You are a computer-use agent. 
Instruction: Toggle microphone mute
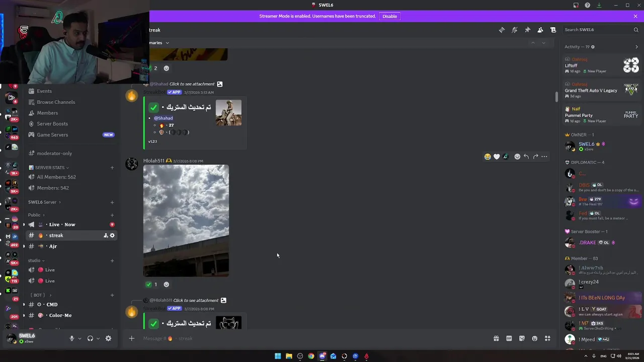click(71, 338)
